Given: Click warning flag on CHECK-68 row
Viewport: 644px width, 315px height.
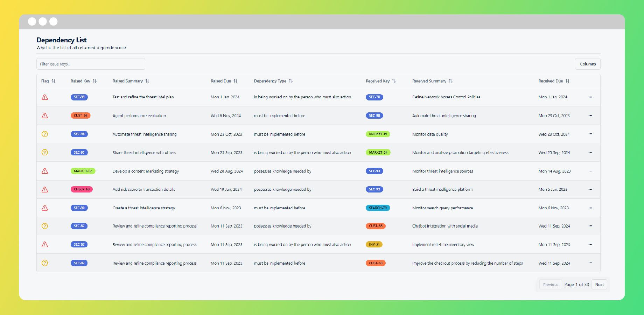Looking at the screenshot, I should pyautogui.click(x=45, y=189).
